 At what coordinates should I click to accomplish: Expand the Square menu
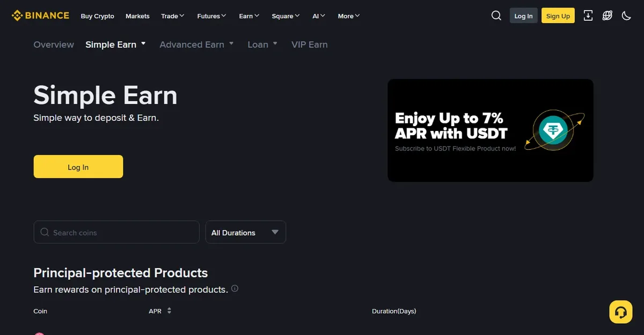tap(286, 16)
